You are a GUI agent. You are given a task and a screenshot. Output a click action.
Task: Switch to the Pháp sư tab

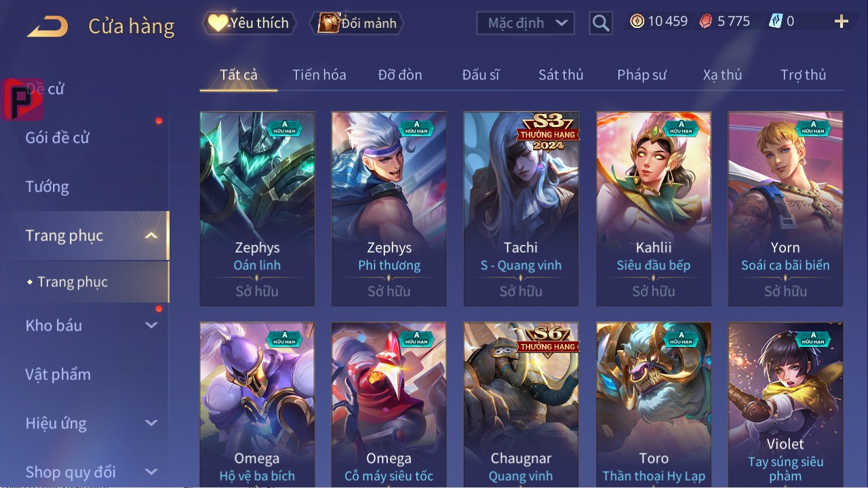(642, 75)
